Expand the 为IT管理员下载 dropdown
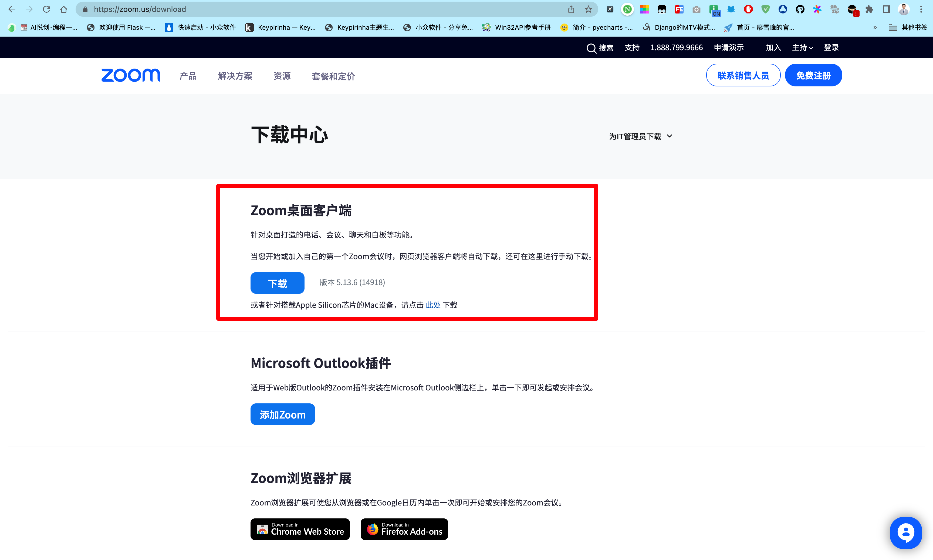The width and height of the screenshot is (933, 560). coord(641,136)
